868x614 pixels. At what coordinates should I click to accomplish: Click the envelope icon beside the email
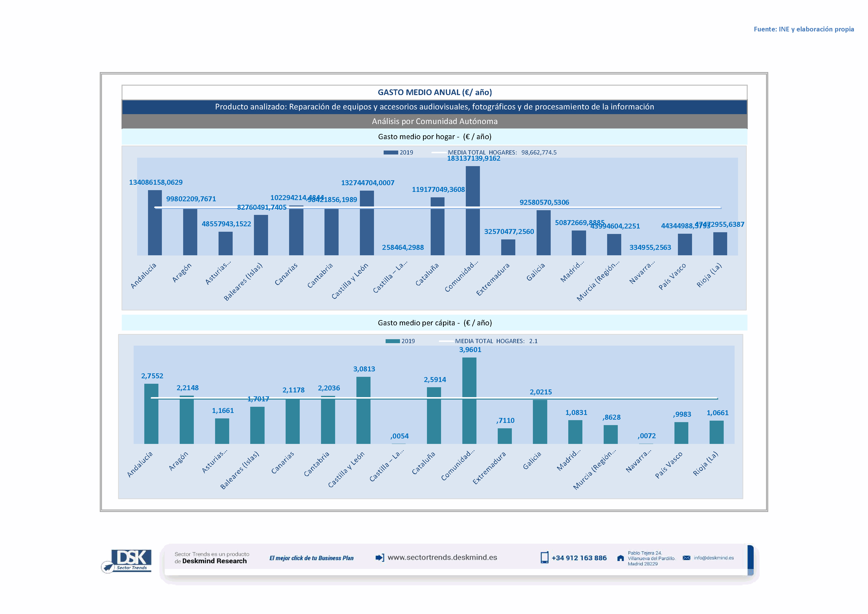(x=687, y=558)
